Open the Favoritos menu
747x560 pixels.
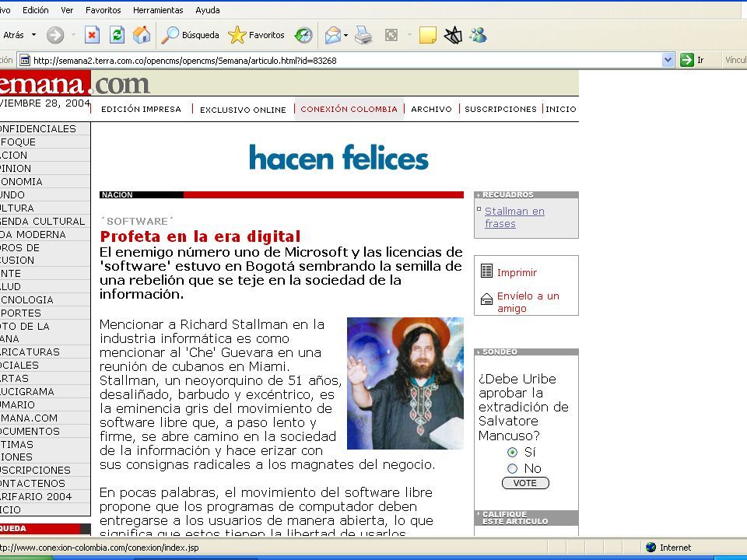tap(103, 10)
